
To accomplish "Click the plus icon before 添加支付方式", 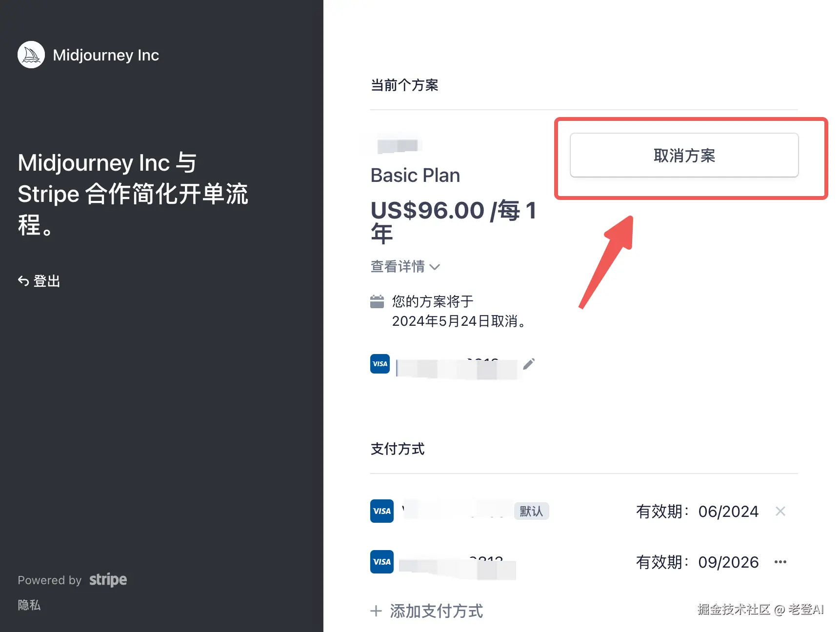I will point(376,611).
